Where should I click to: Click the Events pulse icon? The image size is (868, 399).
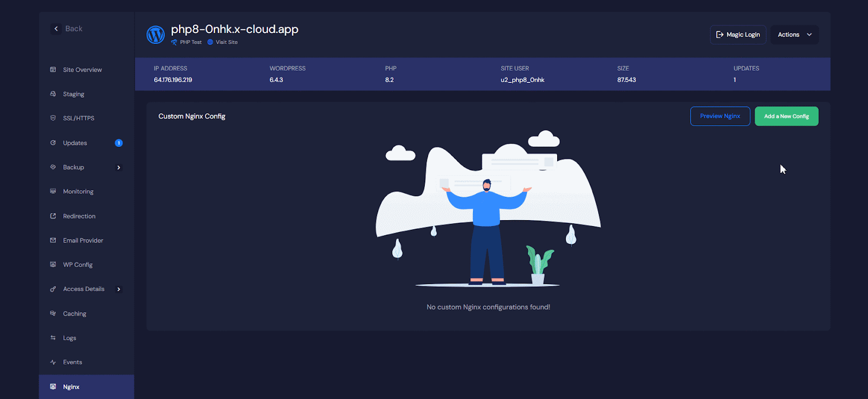pyautogui.click(x=53, y=362)
